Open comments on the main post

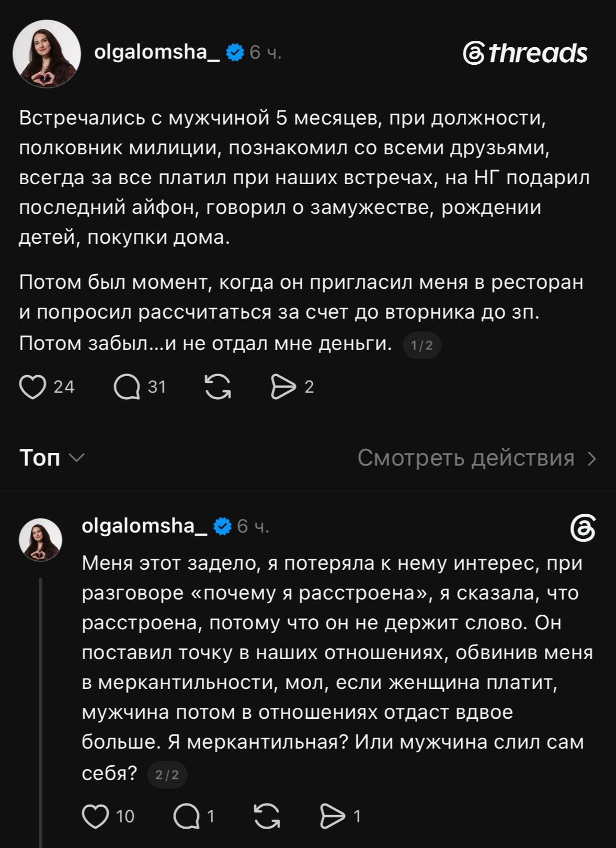[127, 387]
